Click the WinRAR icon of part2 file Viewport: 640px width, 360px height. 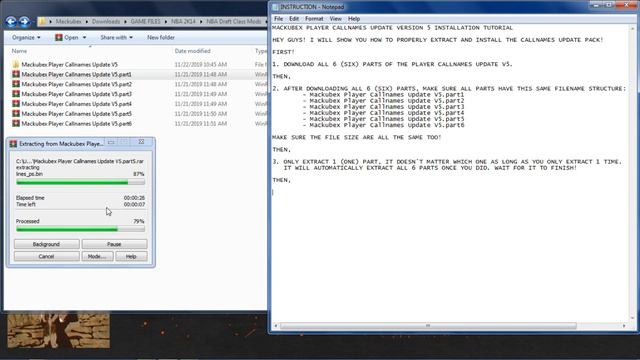[16, 84]
